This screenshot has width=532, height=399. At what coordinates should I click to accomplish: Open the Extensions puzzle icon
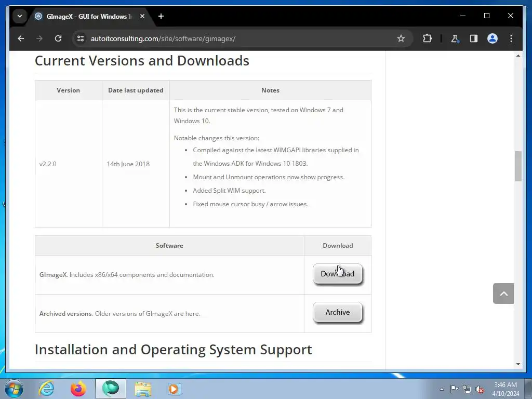(x=427, y=38)
